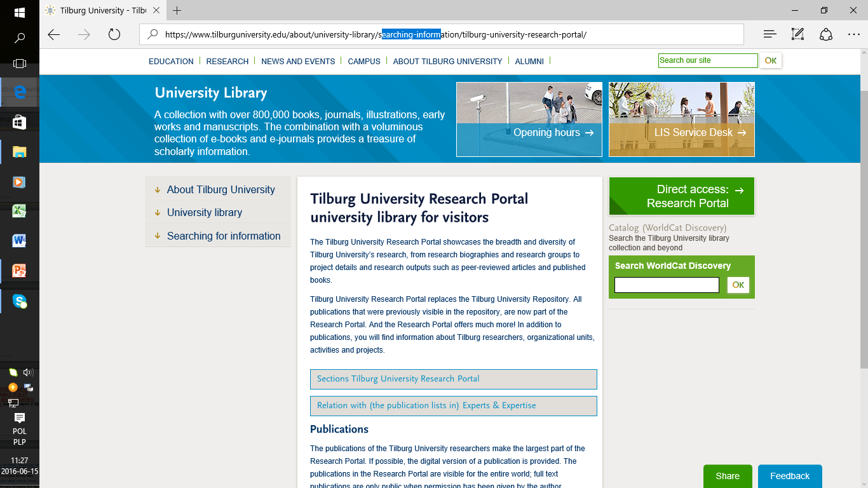Screen dimensions: 868x488
Task: Click the Share button
Action: (728, 476)
